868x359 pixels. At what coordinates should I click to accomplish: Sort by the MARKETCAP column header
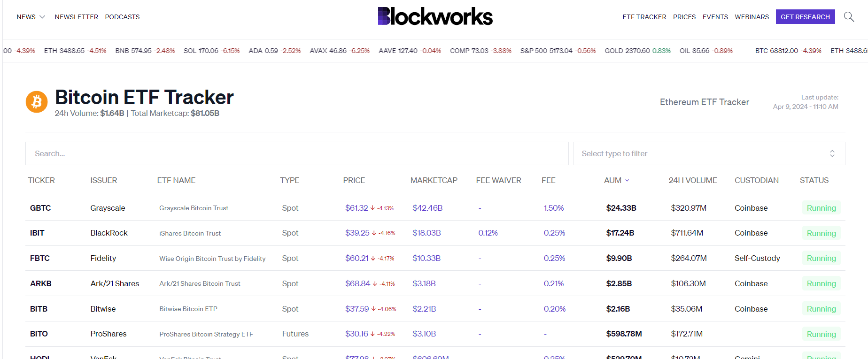434,180
